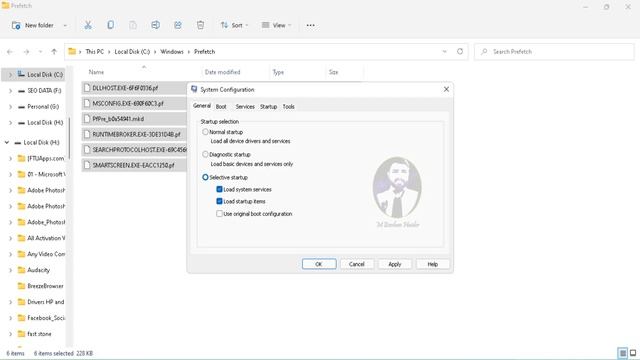Open the See more ellipsis menu

310,25
